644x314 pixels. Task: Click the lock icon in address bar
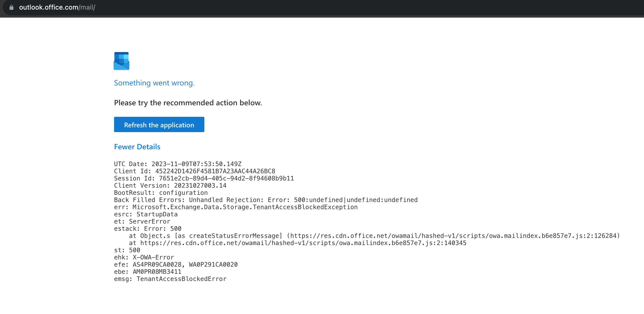pos(11,7)
